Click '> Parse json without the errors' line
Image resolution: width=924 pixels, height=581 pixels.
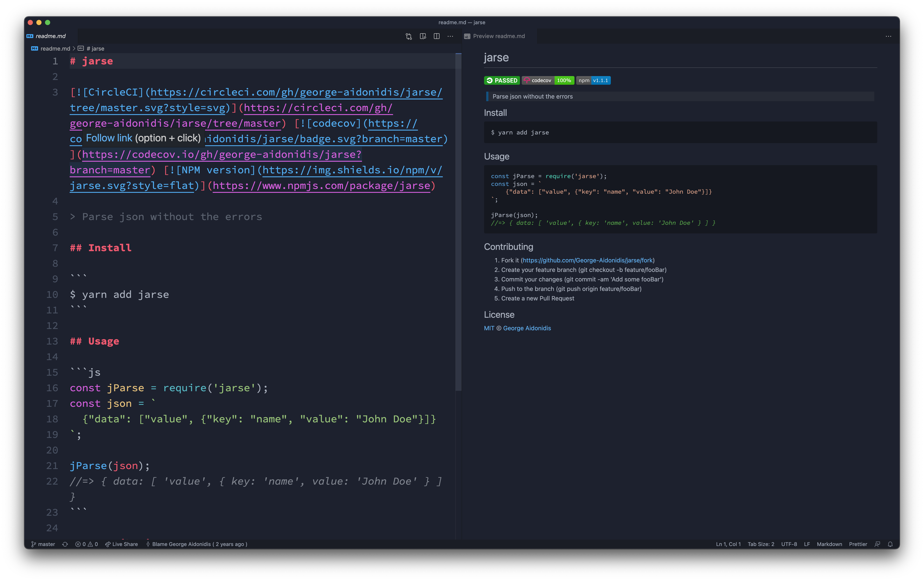click(x=166, y=217)
